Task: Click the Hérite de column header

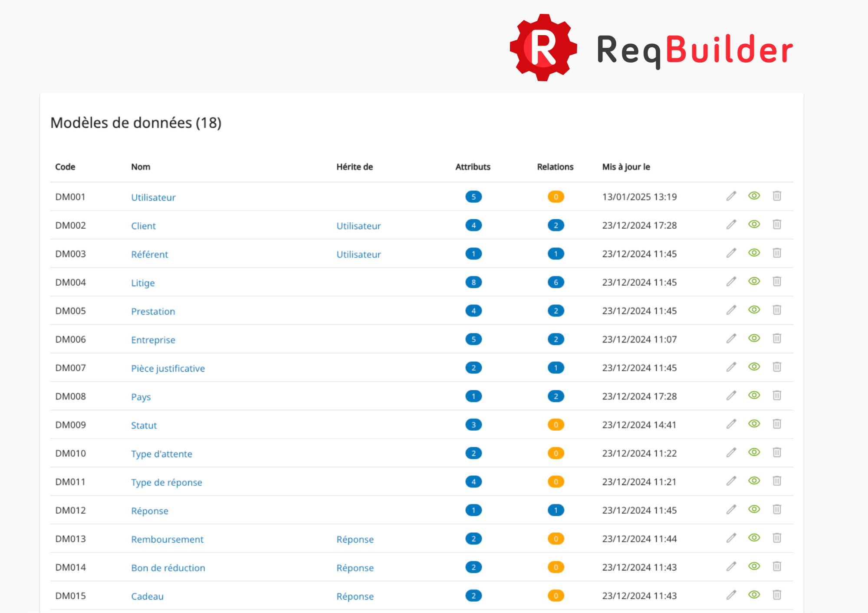Action: pos(355,167)
